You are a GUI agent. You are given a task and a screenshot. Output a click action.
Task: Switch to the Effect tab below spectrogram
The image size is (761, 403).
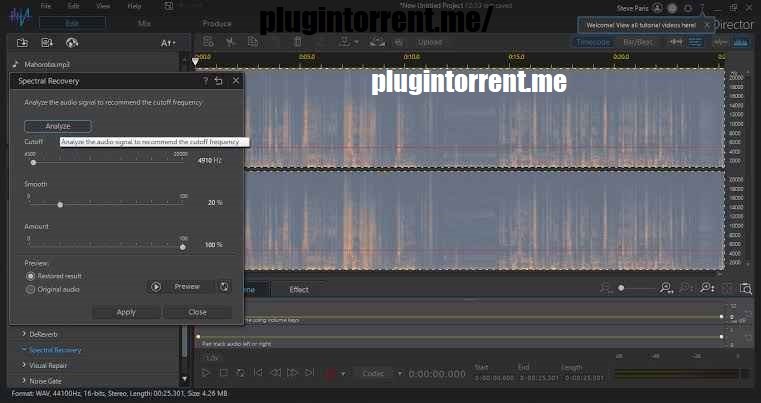tap(299, 290)
